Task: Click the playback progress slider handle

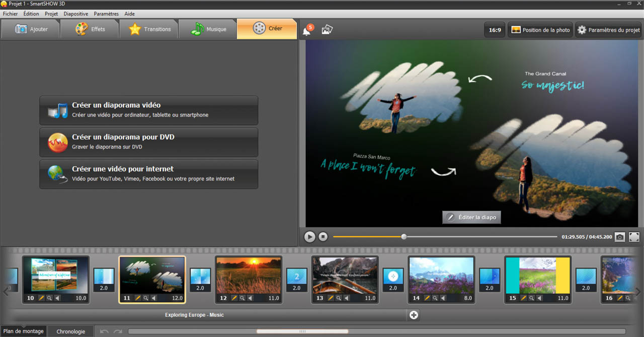Action: click(x=404, y=236)
